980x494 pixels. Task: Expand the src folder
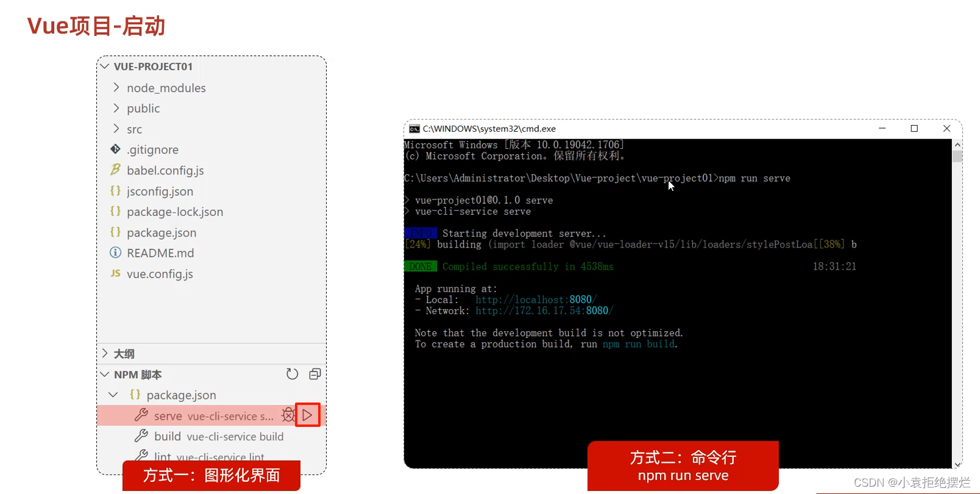click(x=116, y=129)
